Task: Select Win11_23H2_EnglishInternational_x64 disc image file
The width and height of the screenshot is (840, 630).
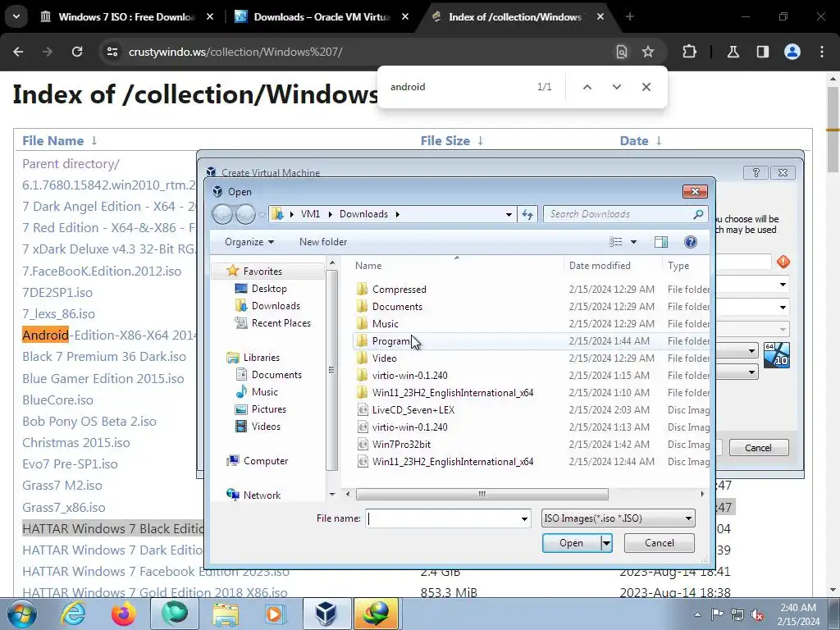Action: (453, 462)
